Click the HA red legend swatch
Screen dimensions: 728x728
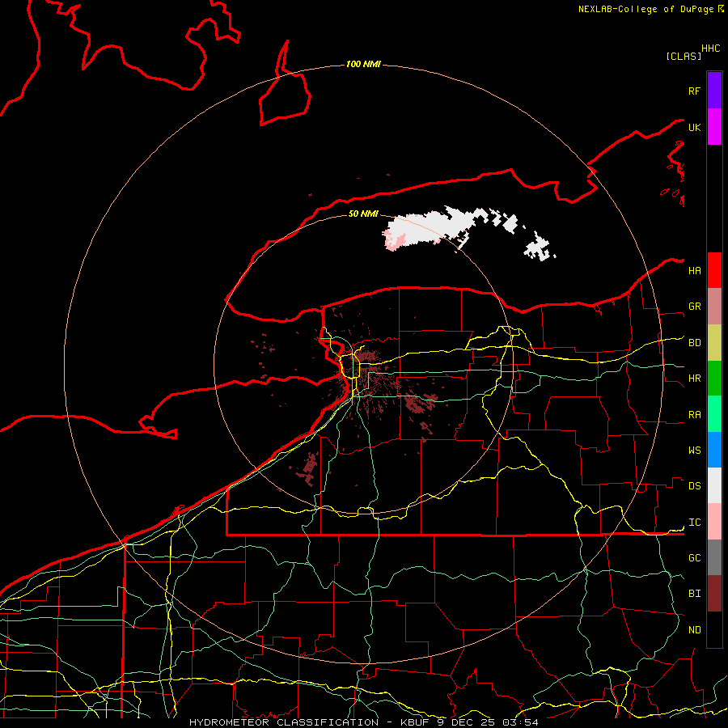coord(714,270)
